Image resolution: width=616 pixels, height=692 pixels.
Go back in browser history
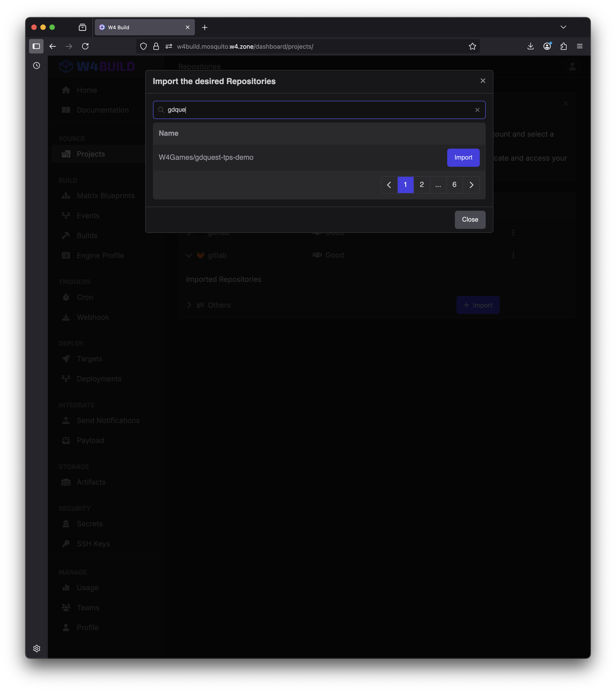pyautogui.click(x=53, y=46)
